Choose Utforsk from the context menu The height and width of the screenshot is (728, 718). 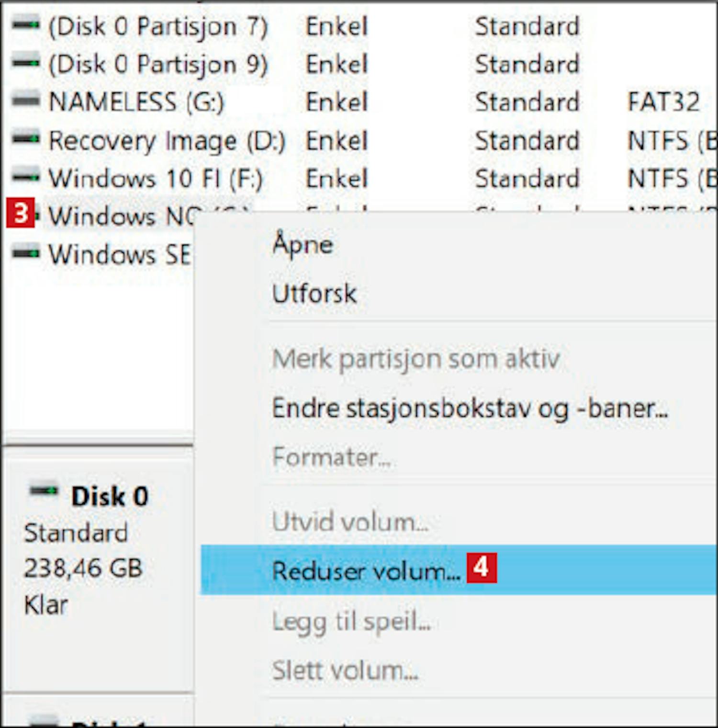[x=314, y=294]
